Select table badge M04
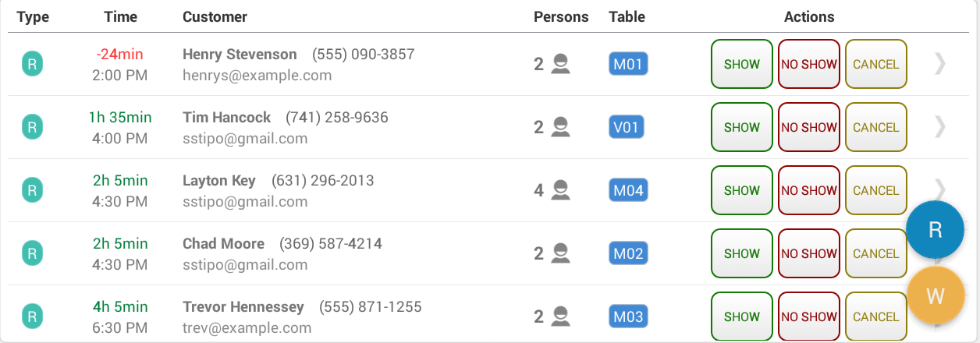This screenshot has width=980, height=343. [628, 190]
